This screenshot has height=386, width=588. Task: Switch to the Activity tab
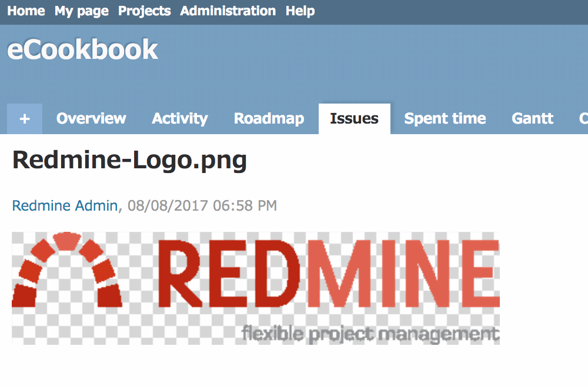[179, 119]
